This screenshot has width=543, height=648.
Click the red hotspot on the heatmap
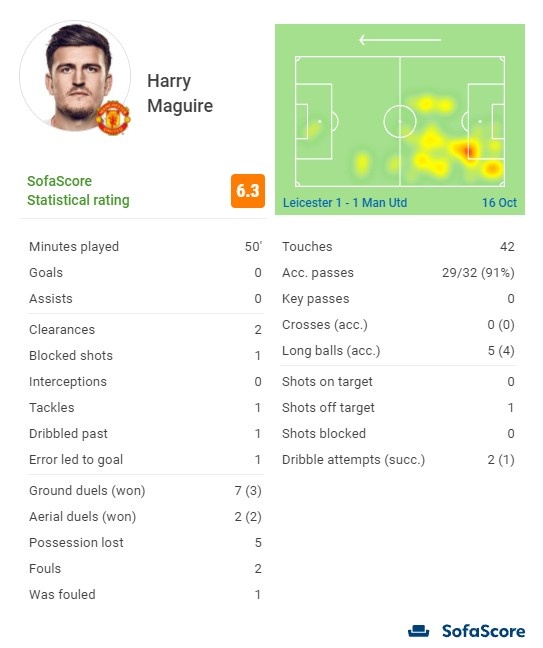point(469,150)
